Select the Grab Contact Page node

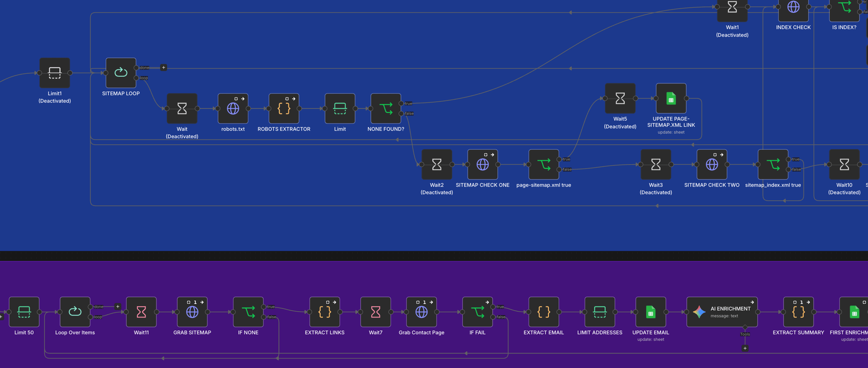421,312
